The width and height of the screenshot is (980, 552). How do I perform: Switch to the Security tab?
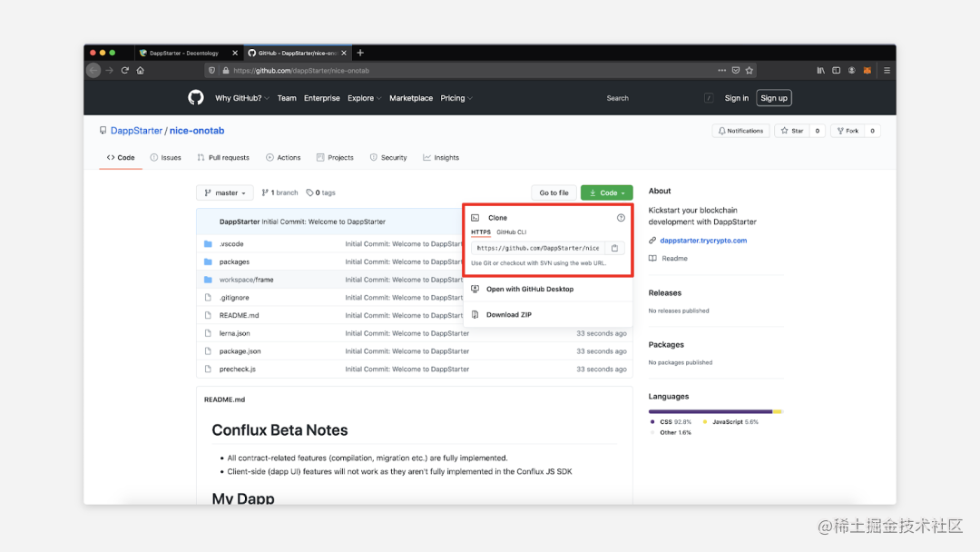click(388, 158)
